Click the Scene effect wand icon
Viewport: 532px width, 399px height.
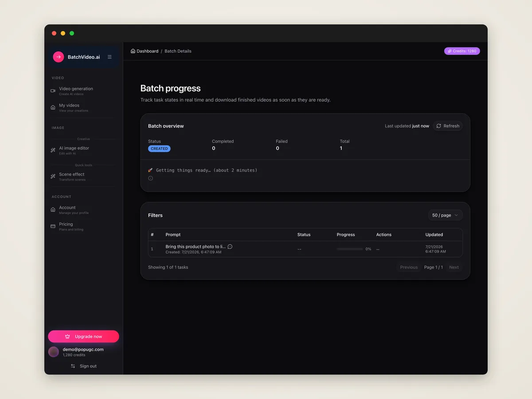coord(53,176)
